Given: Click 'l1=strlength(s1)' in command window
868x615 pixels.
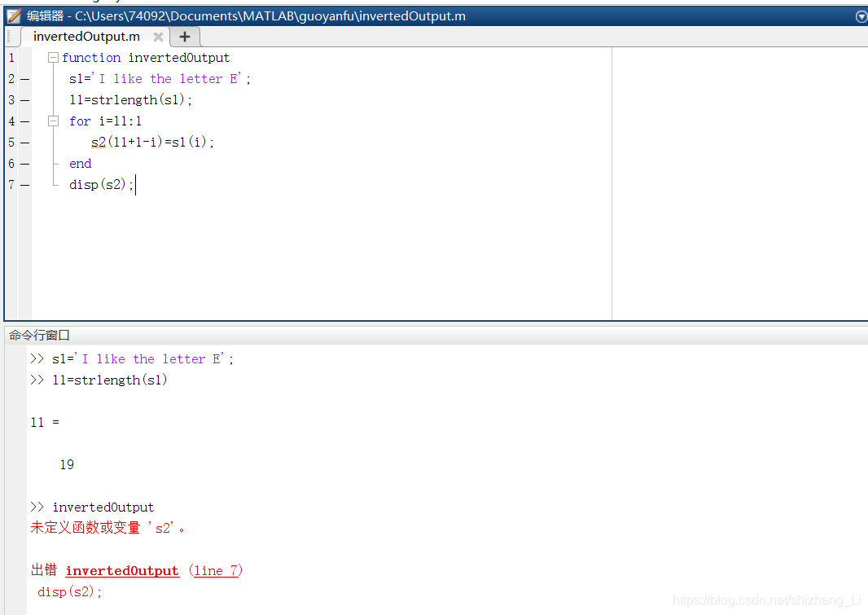Looking at the screenshot, I should click(x=110, y=380).
